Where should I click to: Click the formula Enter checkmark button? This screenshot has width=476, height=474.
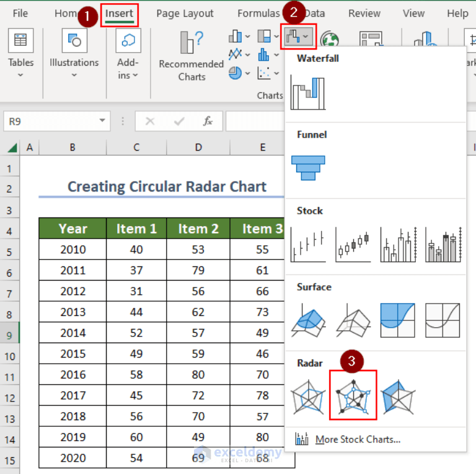pos(179,121)
